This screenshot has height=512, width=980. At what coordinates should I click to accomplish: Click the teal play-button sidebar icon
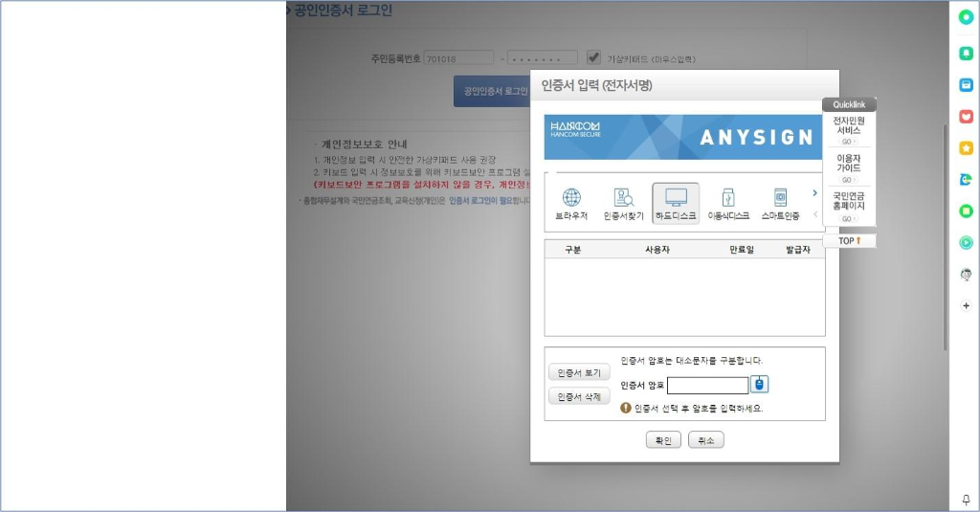[x=966, y=242]
